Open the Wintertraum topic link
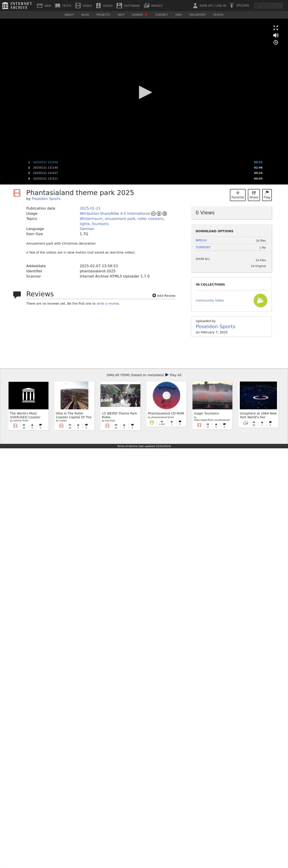This screenshot has height=868, width=288. 91,219
